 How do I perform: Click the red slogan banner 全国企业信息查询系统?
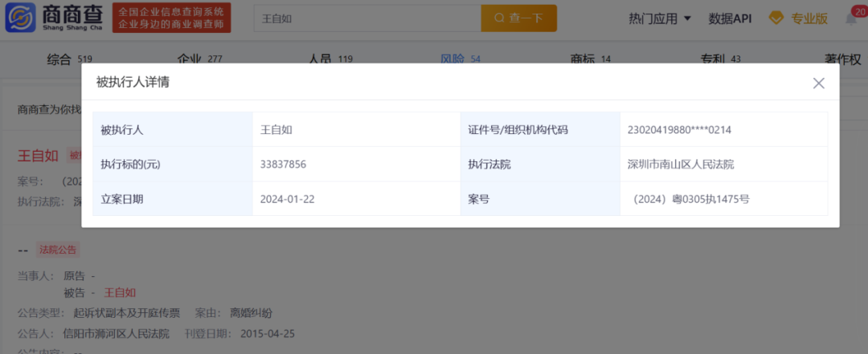[172, 18]
